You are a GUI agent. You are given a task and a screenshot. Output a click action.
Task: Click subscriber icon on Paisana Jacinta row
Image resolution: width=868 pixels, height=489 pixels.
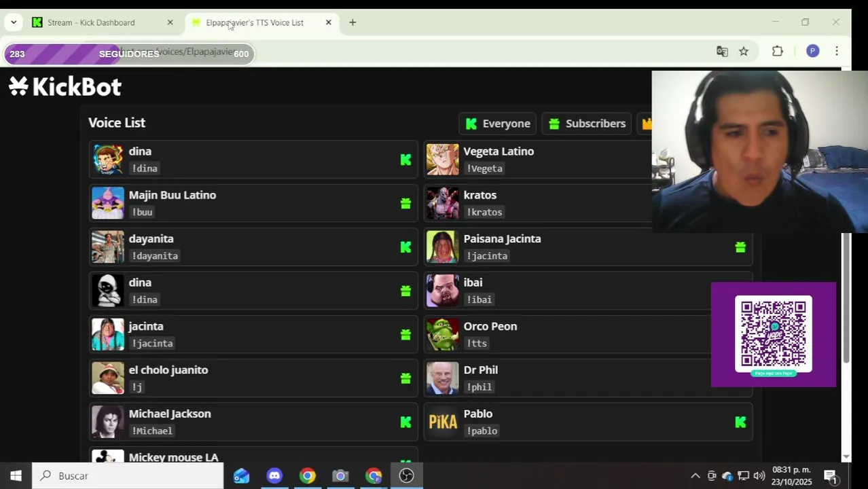pyautogui.click(x=740, y=247)
